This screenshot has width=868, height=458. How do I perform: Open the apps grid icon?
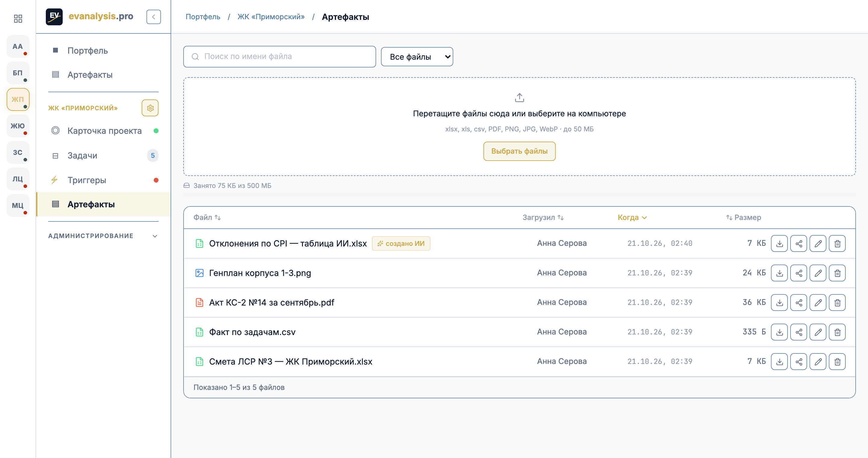coord(18,18)
